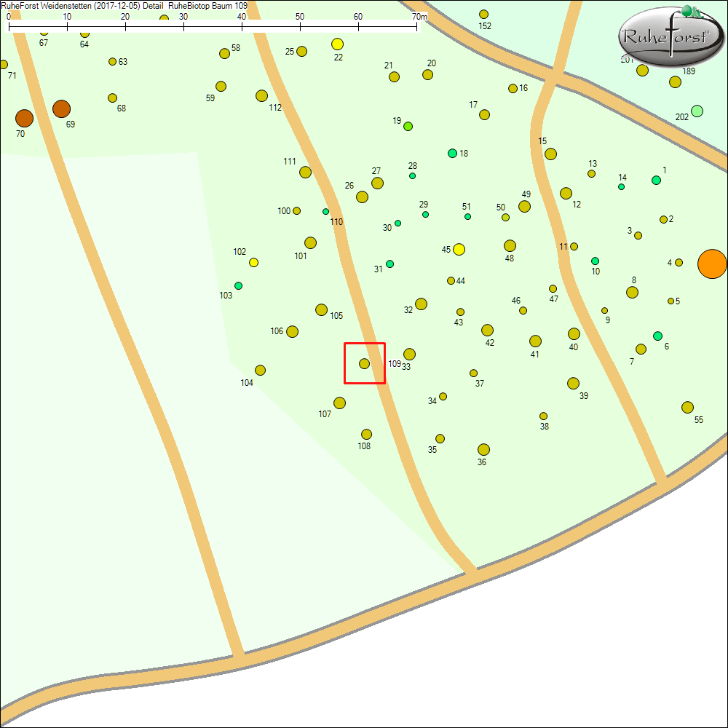Click tree marker 33
The height and width of the screenshot is (728, 728).
click(409, 354)
